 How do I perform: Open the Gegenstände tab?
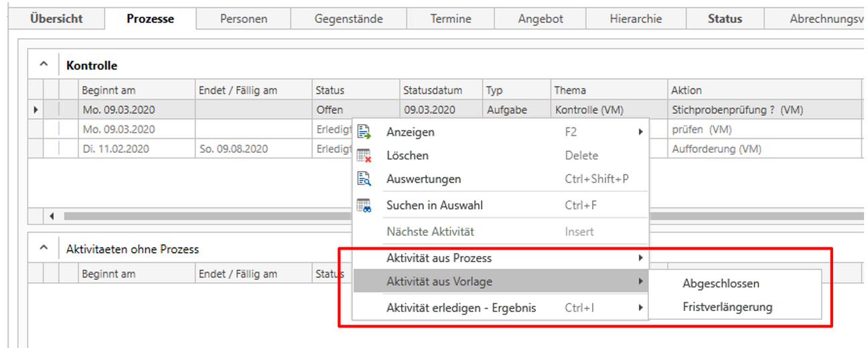point(348,19)
